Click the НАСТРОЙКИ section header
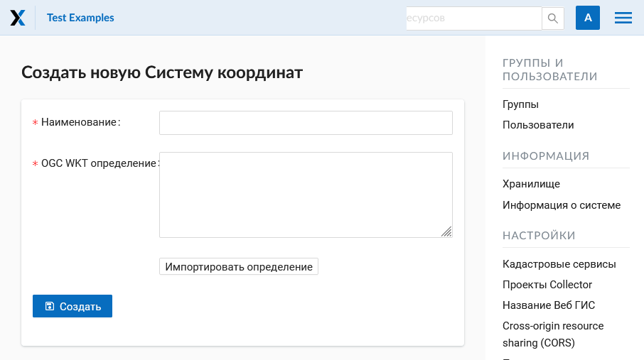The height and width of the screenshot is (360, 644). (539, 236)
